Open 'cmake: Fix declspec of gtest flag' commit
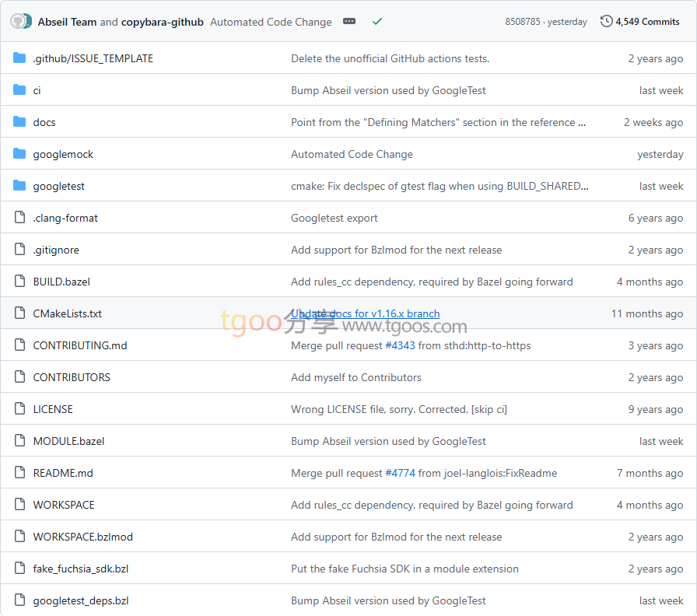Viewport: 697px width, 616px height. point(440,187)
